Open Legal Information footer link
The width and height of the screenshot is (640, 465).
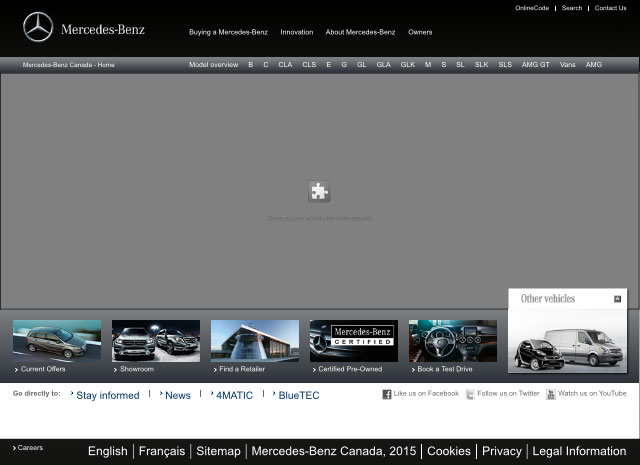(579, 451)
